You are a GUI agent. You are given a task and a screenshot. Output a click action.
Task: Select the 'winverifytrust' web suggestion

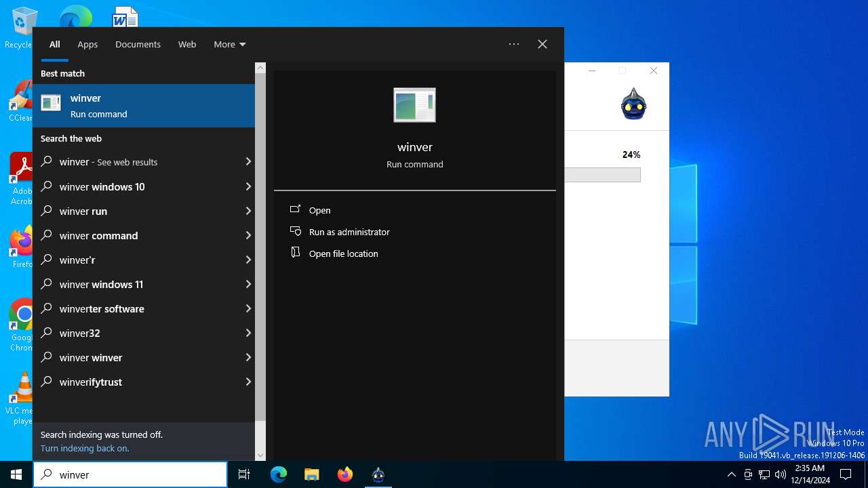(144, 382)
